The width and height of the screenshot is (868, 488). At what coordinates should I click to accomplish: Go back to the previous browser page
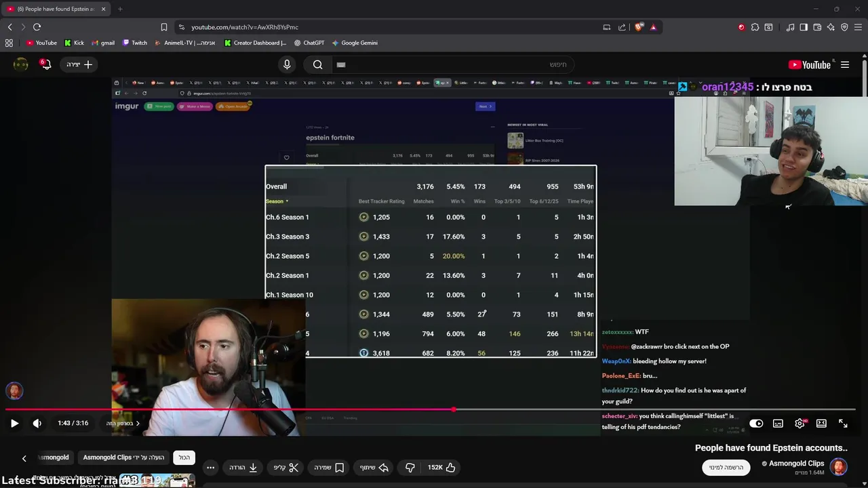click(9, 27)
